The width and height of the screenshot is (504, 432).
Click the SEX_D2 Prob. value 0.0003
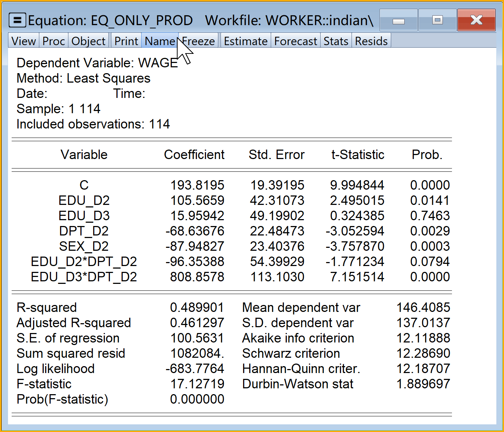[430, 246]
